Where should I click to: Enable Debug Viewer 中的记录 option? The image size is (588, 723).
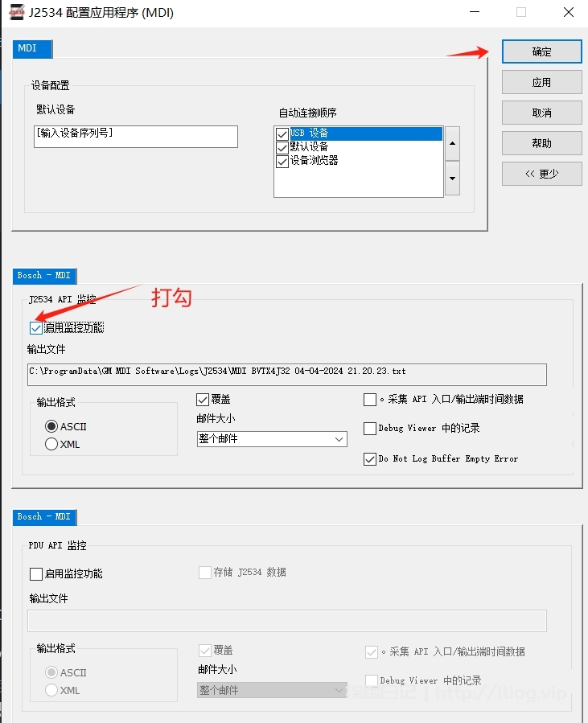370,429
